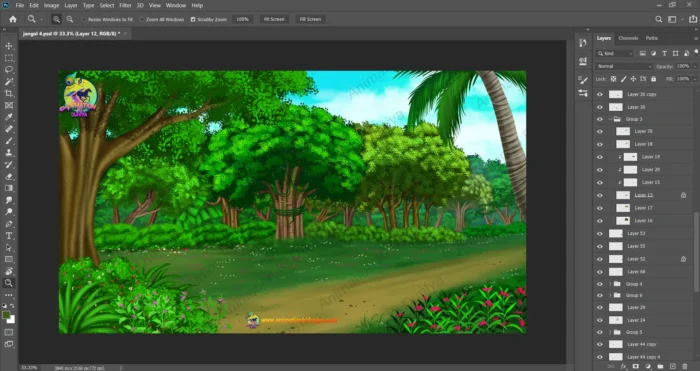Select the History Brush tool

(x=8, y=164)
